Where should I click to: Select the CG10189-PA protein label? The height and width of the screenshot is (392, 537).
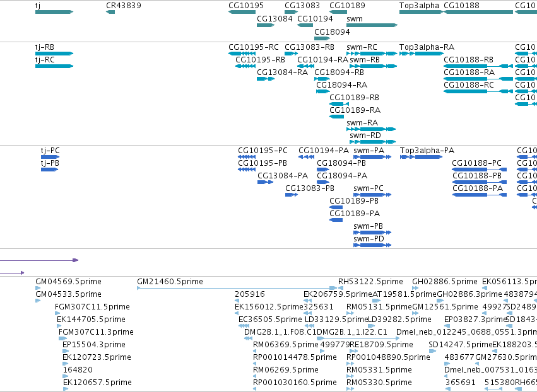click(355, 214)
